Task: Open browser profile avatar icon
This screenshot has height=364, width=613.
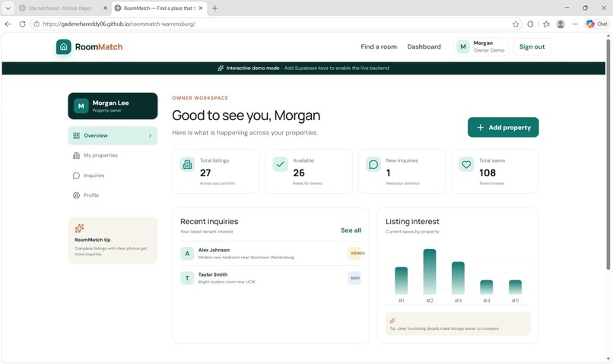Action: (x=561, y=24)
